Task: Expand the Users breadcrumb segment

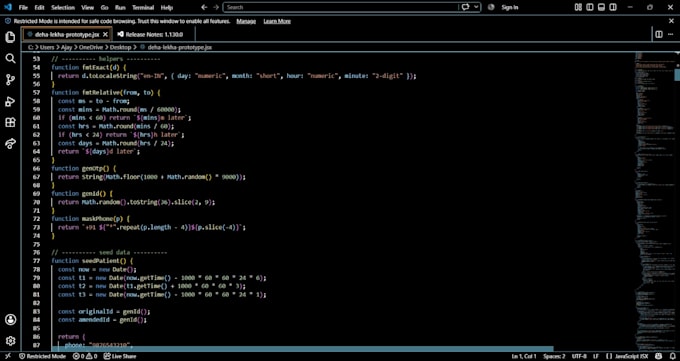Action: click(47, 47)
